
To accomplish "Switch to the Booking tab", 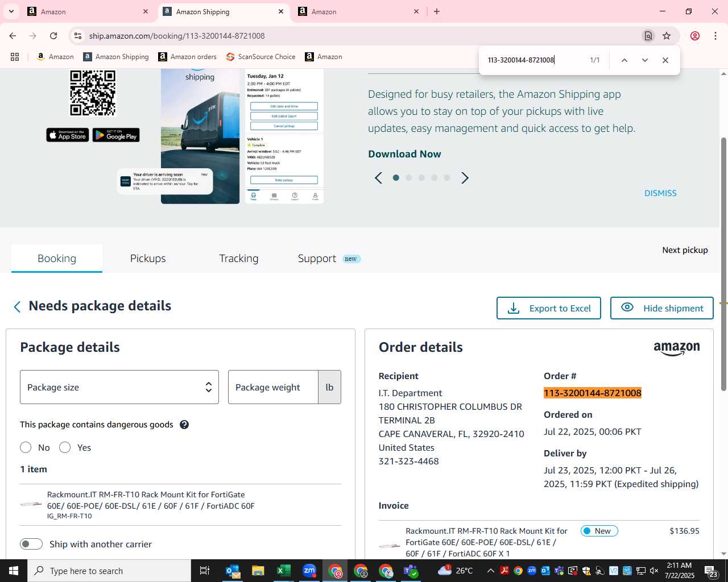I will 57,259.
